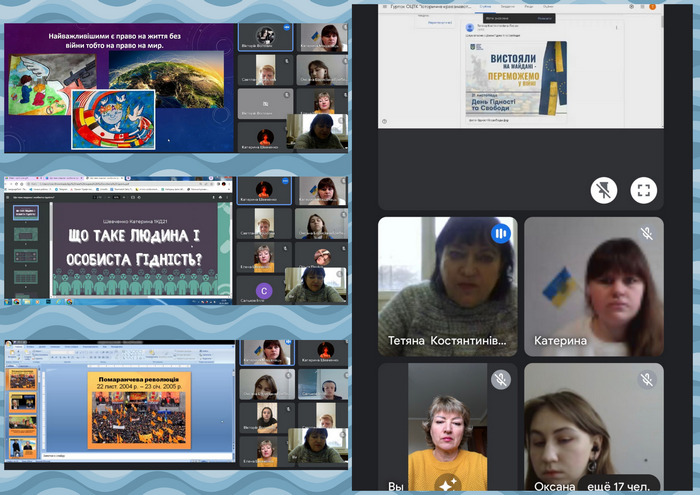Select second PowerPoint slide thumbnail
This screenshot has height=495, width=700.
[x=22, y=402]
